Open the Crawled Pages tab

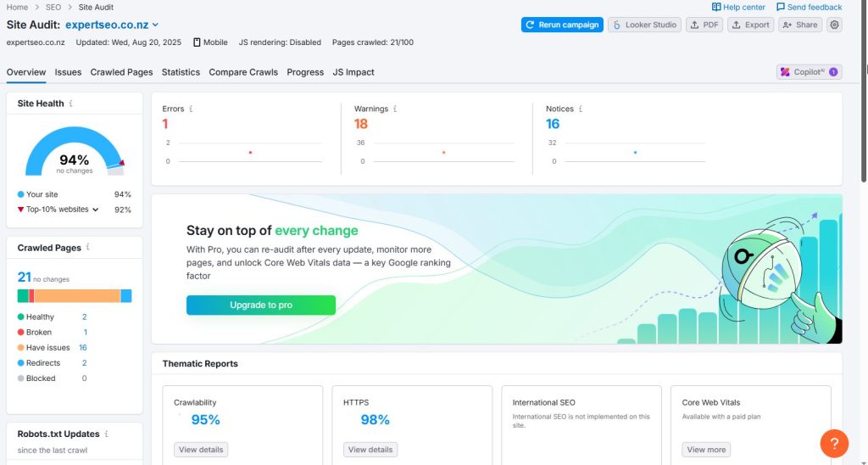(121, 72)
